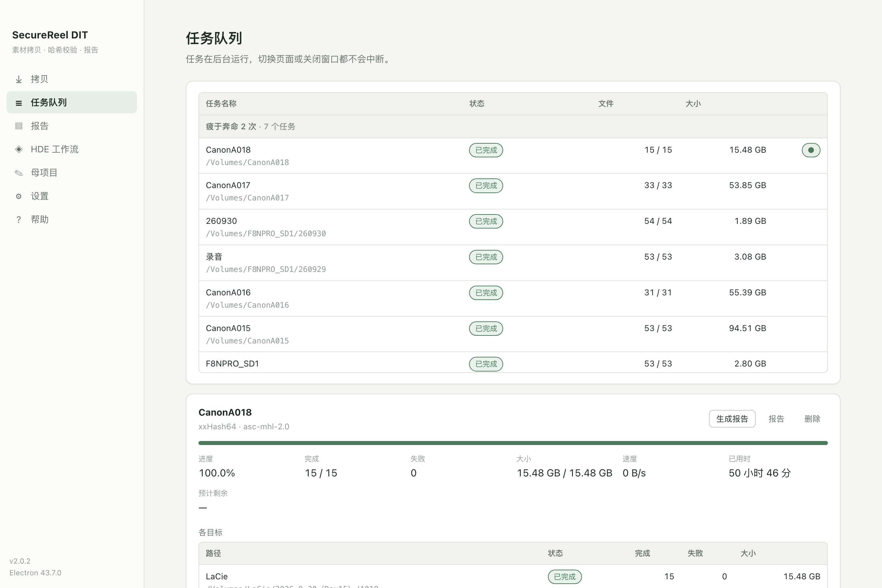
Task: Click the CanonA018 progress bar
Action: (512, 443)
